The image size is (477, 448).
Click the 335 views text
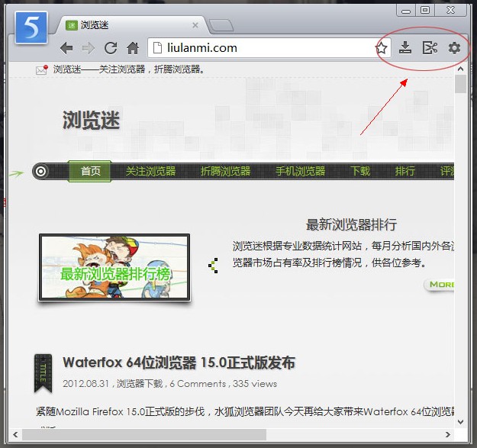click(x=255, y=384)
